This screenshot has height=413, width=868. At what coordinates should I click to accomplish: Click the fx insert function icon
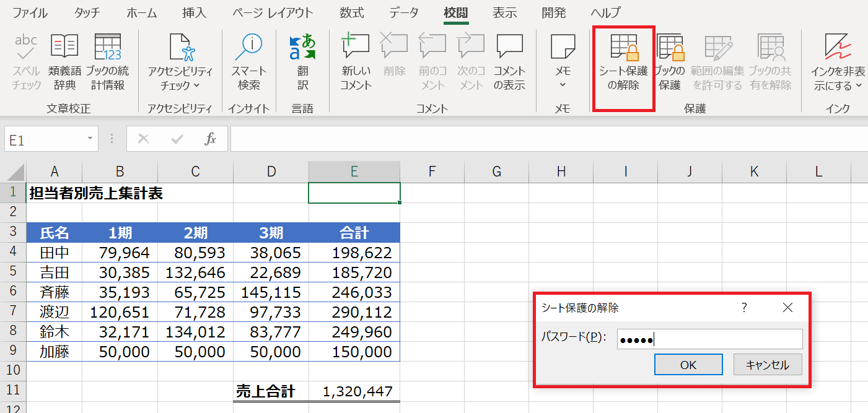tap(211, 139)
